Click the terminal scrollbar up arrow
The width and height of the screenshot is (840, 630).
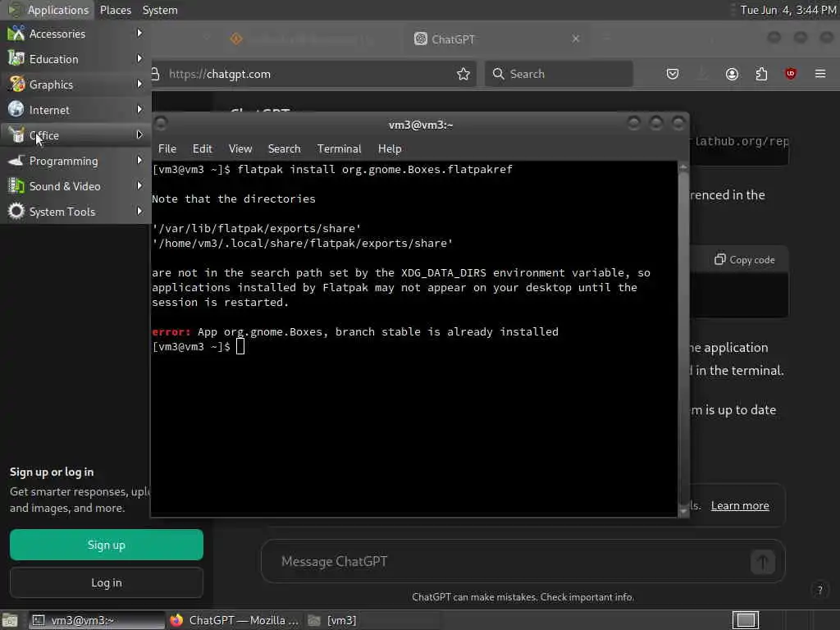683,167
